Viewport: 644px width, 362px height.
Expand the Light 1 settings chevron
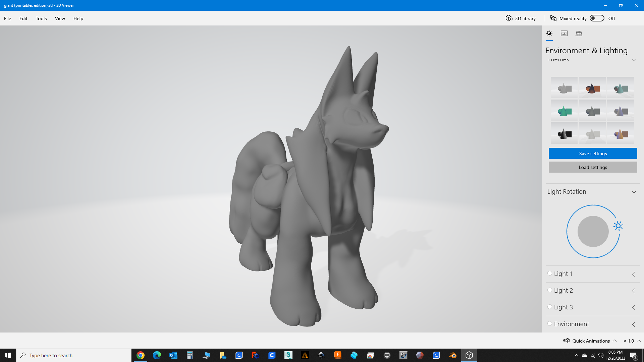(634, 274)
